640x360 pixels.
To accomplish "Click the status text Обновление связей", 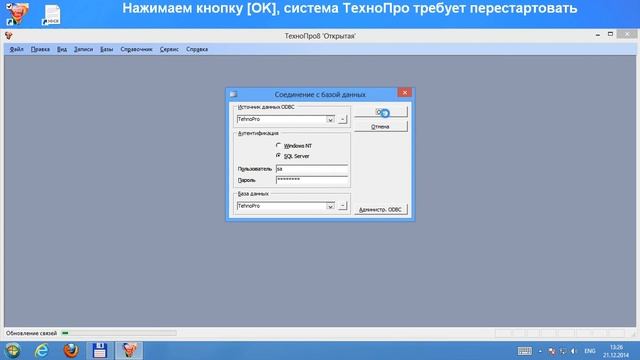I will (31, 333).
